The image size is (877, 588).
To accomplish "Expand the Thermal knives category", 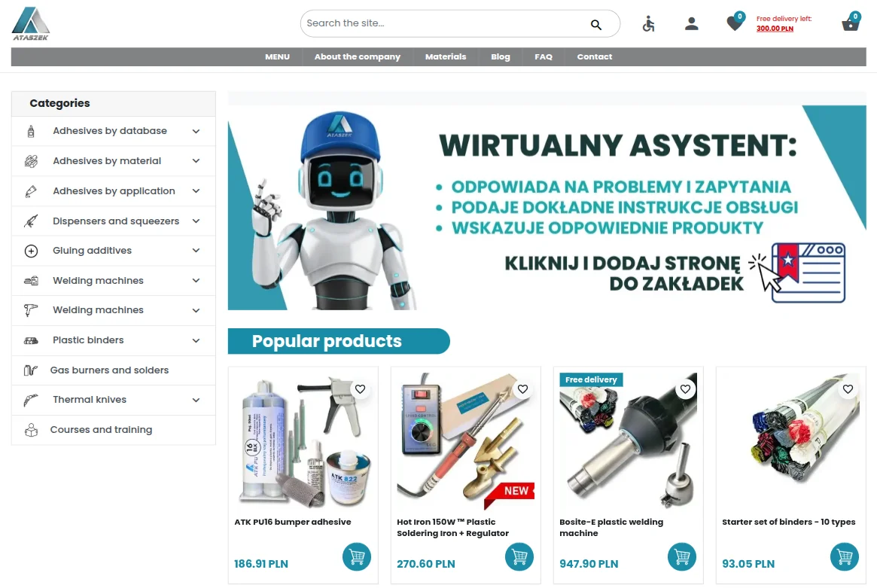I will click(196, 400).
